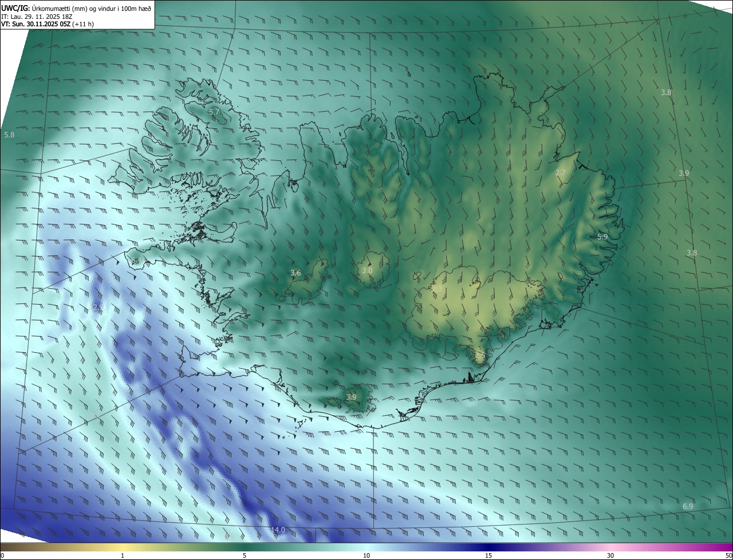Click the "0" tick on the color scale
The image size is (733, 560).
click(2, 555)
